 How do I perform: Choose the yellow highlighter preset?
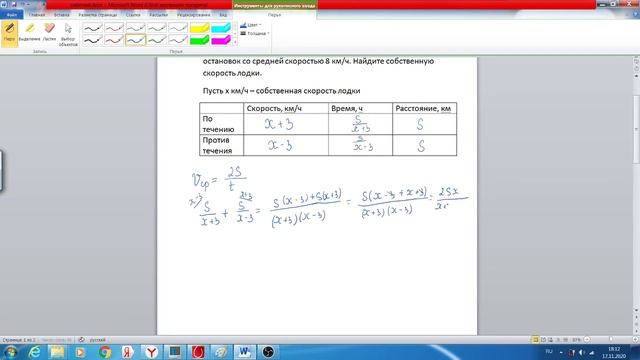pos(200,28)
